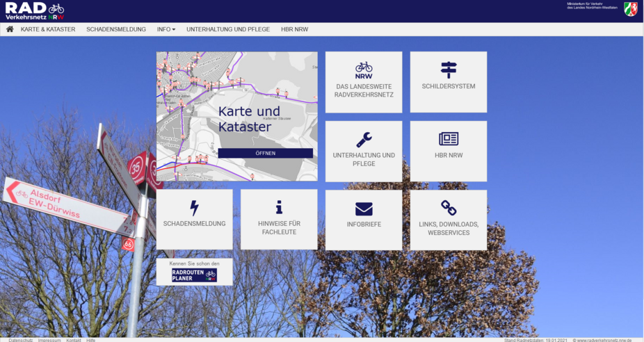The image size is (644, 342).
Task: Open the Hilfe footer link
Action: (x=91, y=340)
